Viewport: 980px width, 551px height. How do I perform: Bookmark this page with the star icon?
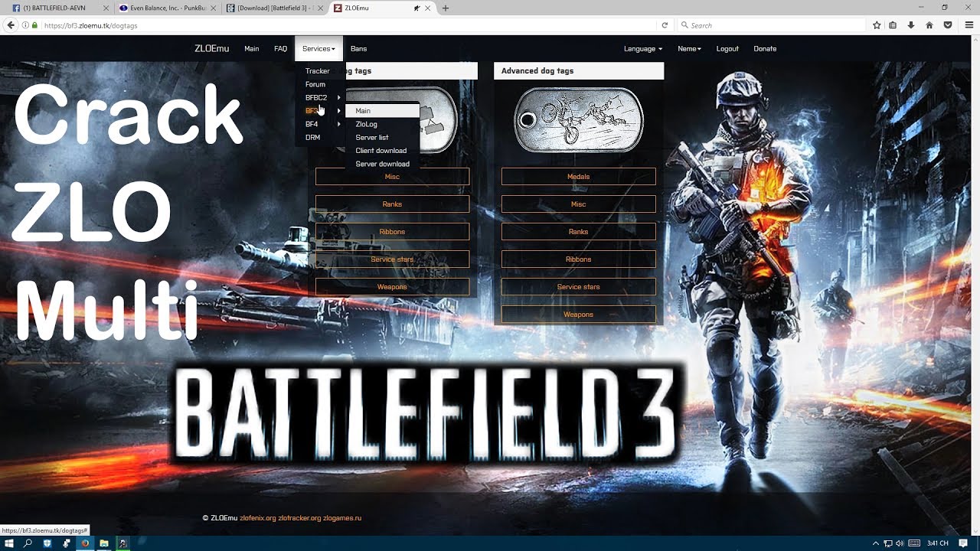[877, 25]
